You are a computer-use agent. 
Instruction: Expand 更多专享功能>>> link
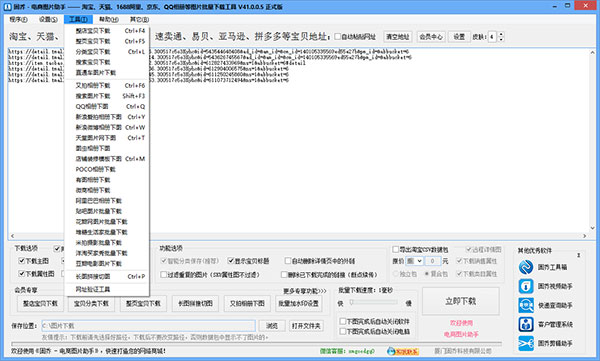[x=305, y=291]
